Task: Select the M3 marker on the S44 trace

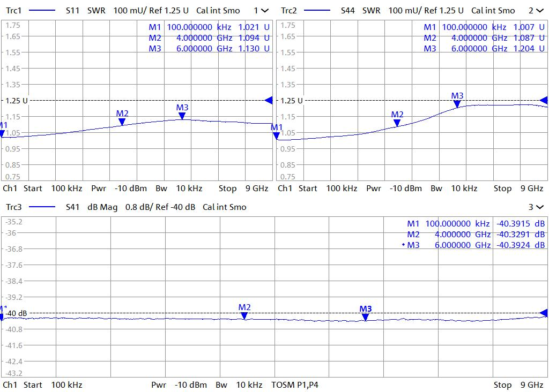Action: tap(457, 104)
